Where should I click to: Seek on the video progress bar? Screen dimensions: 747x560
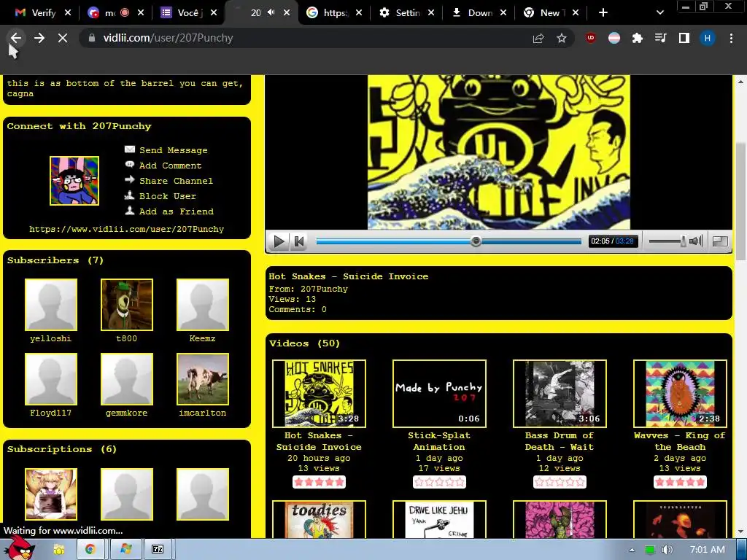[449, 241]
